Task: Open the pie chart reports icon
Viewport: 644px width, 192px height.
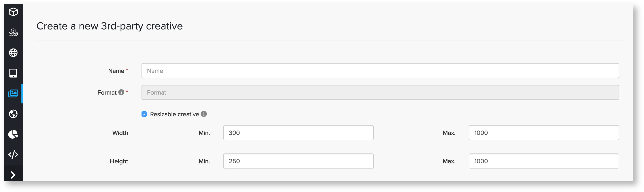Action: 13,134
